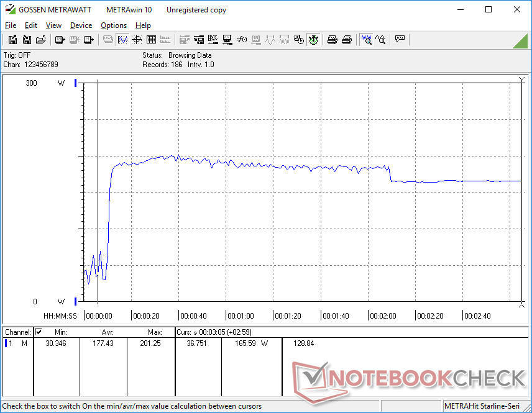
Task: Click the speech bubble comment icon
Action: click(x=400, y=40)
